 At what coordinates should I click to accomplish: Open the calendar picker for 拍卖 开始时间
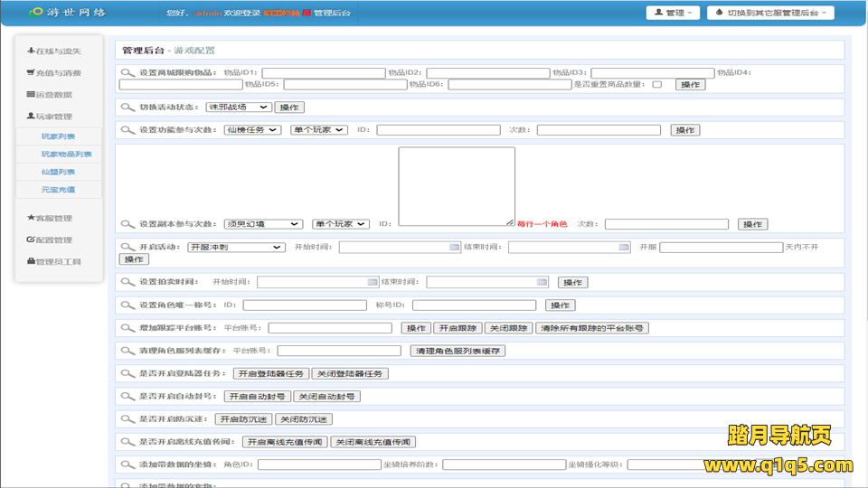pos(373,282)
